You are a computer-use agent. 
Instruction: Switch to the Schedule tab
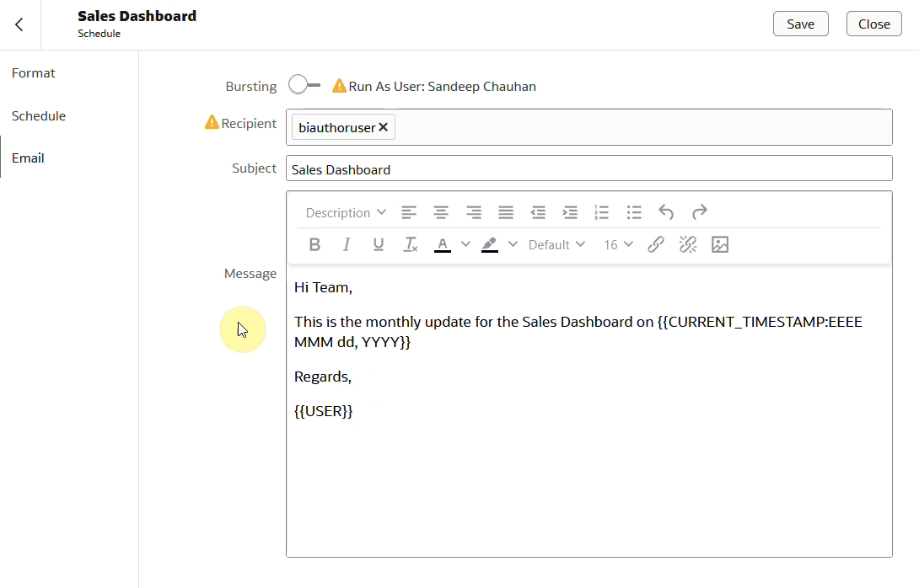pos(39,115)
